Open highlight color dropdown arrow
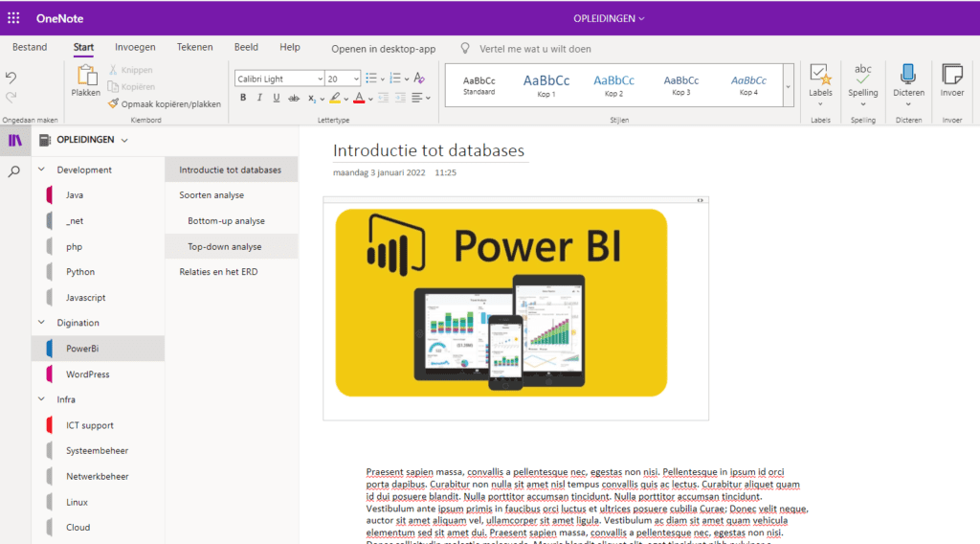Image resolution: width=980 pixels, height=544 pixels. click(x=346, y=99)
